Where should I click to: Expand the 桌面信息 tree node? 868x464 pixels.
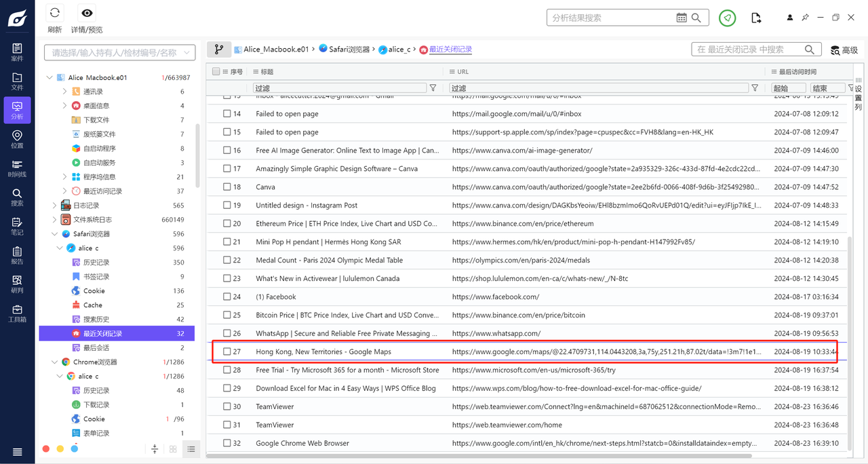coord(64,106)
